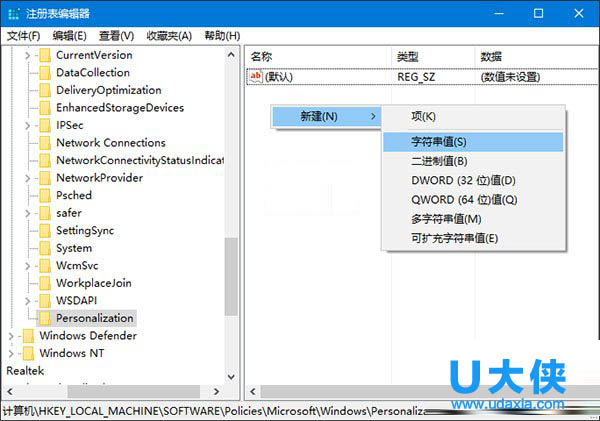Screen dimensions: 600x421
Task: Click the WSDAPI folder icon
Action: [45, 300]
